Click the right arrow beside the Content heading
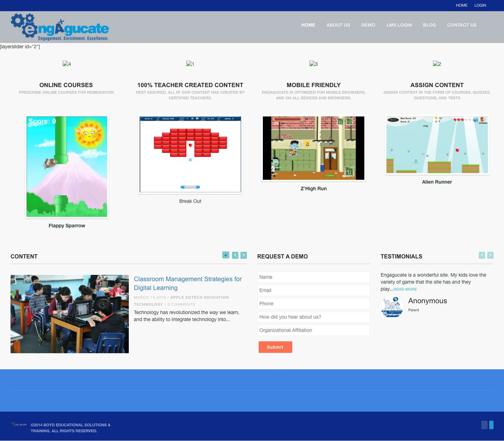The image size is (504, 441). pos(244,255)
